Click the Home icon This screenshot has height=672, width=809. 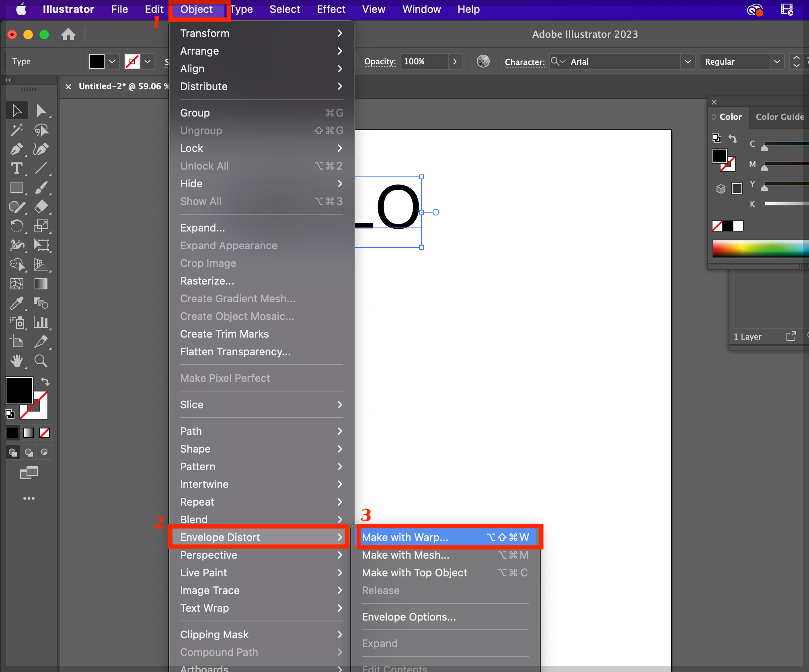(x=68, y=35)
